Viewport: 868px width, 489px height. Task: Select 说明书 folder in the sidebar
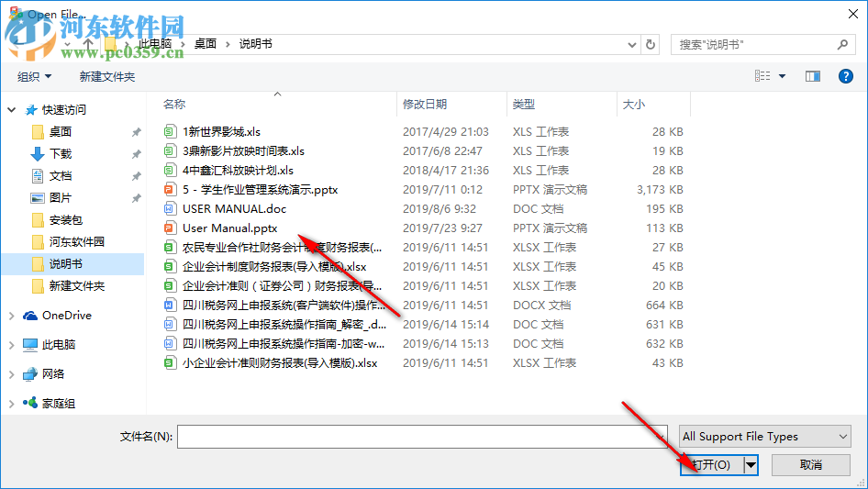(x=73, y=264)
